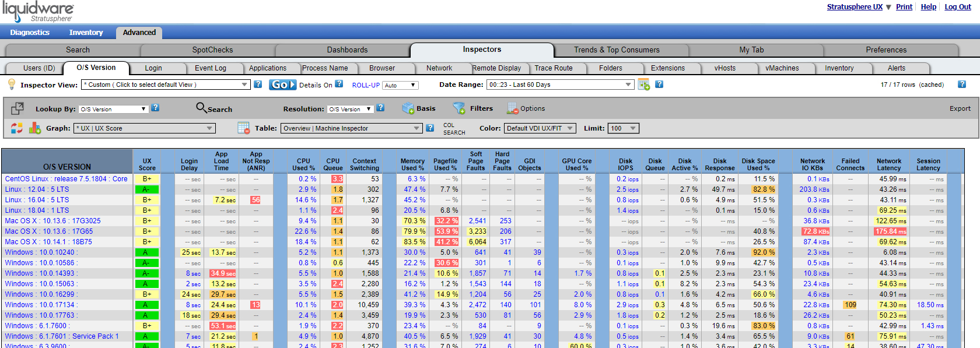Click the Help link in header

click(x=929, y=7)
